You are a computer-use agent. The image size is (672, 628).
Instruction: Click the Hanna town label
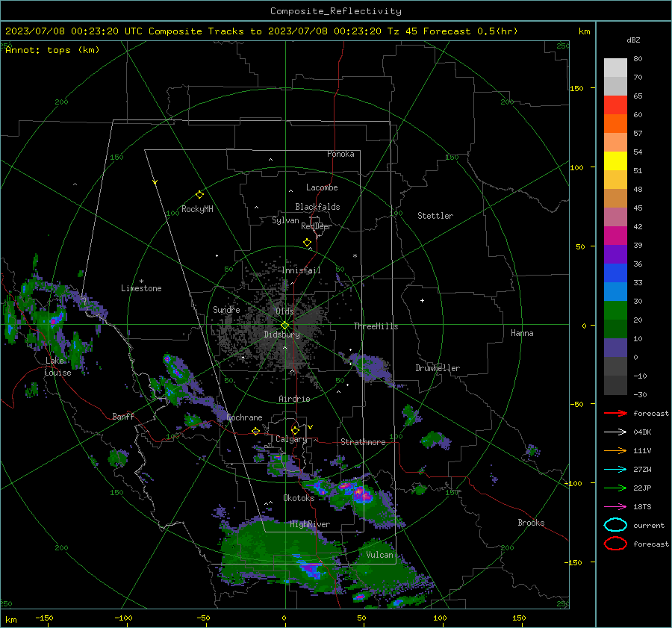[x=522, y=333]
